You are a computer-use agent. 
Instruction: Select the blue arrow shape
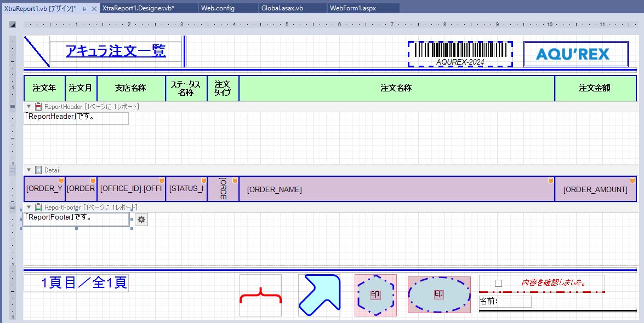(x=319, y=296)
